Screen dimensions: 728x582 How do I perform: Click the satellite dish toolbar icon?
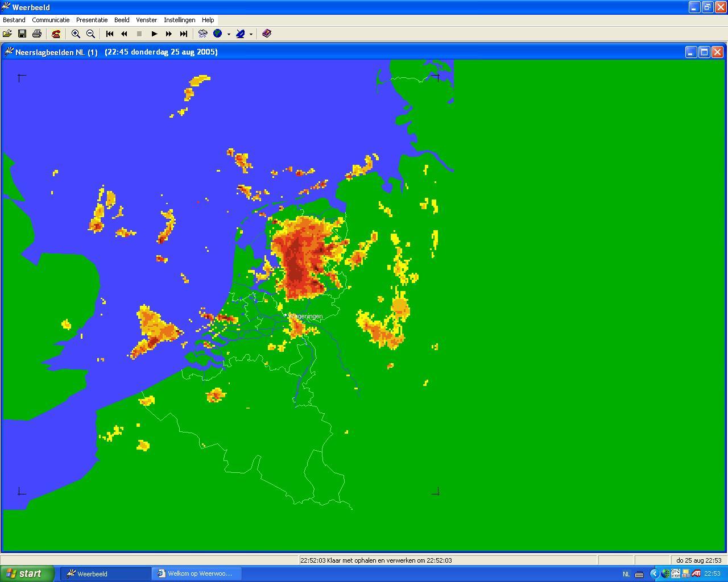coord(241,34)
